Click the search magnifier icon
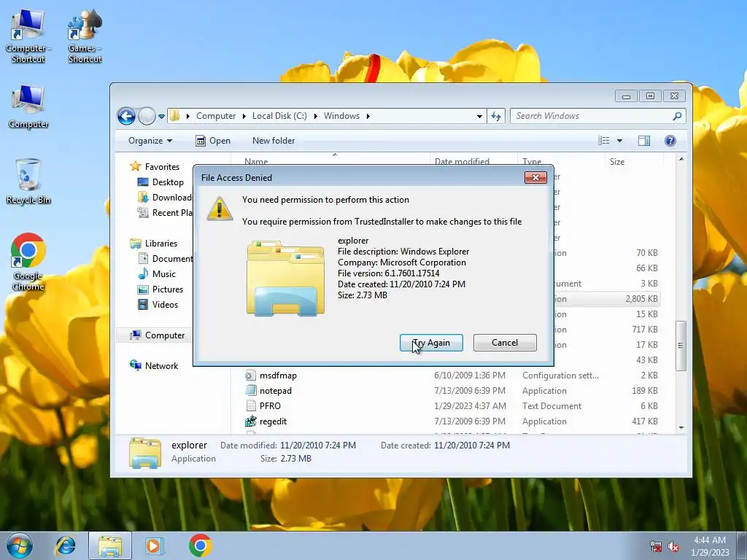Viewport: 747px width, 560px height. coord(677,116)
